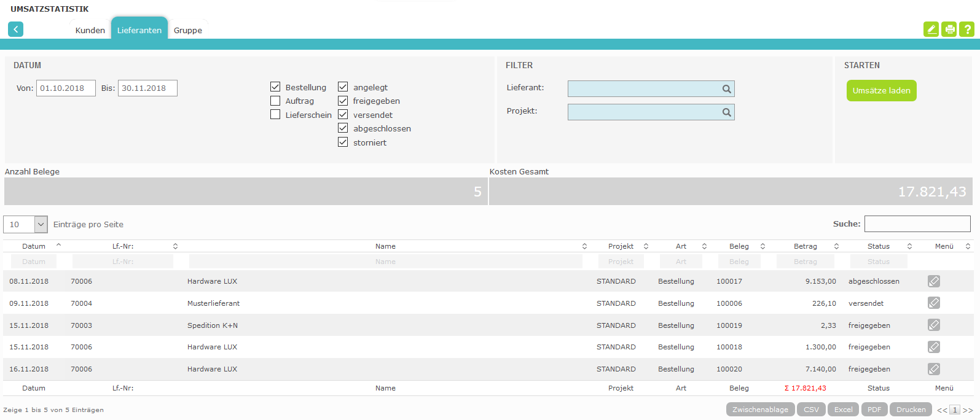980x420 pixels.
Task: Click the Umsätze laden button
Action: 881,90
